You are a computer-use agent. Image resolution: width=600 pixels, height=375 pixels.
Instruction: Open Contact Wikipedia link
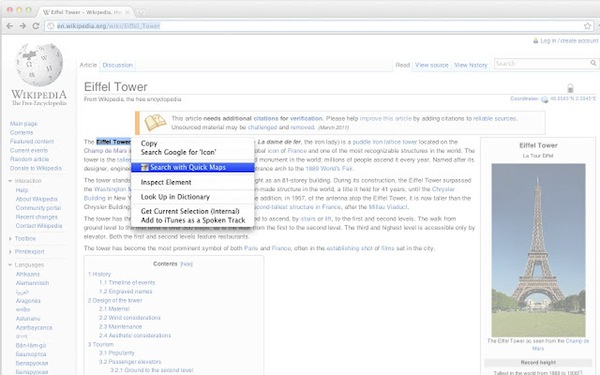point(39,226)
